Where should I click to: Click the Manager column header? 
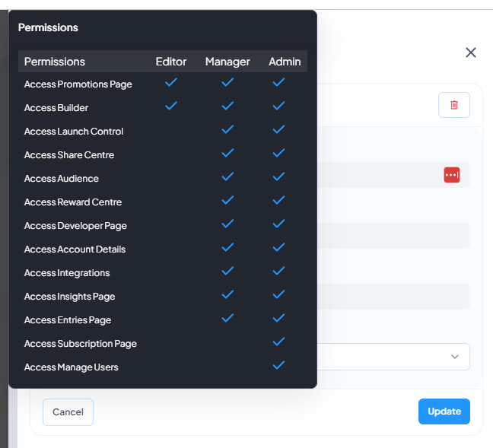pyautogui.click(x=227, y=62)
